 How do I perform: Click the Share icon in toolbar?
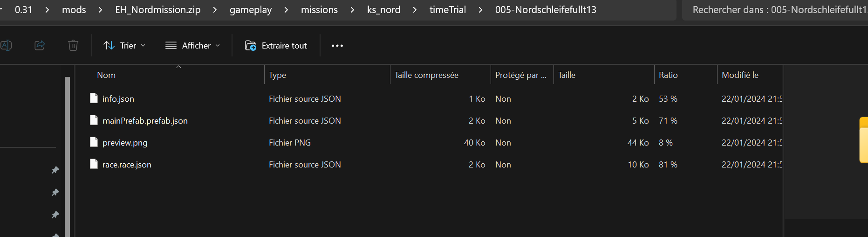pyautogui.click(x=40, y=45)
